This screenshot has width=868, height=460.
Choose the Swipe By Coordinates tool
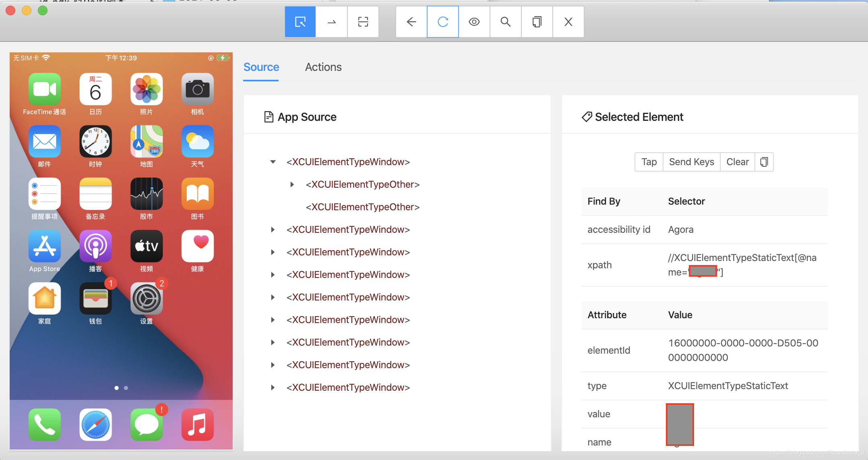click(x=331, y=22)
